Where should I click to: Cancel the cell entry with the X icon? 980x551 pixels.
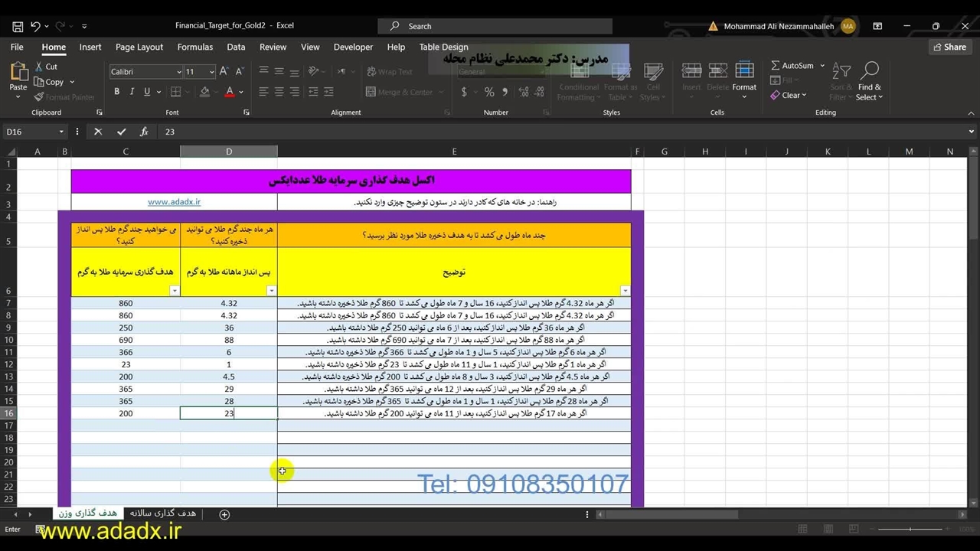98,132
